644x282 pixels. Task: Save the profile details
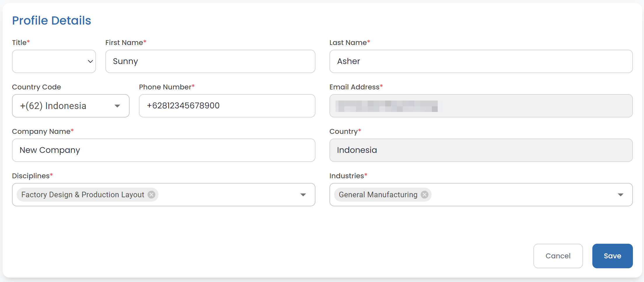coord(612,256)
